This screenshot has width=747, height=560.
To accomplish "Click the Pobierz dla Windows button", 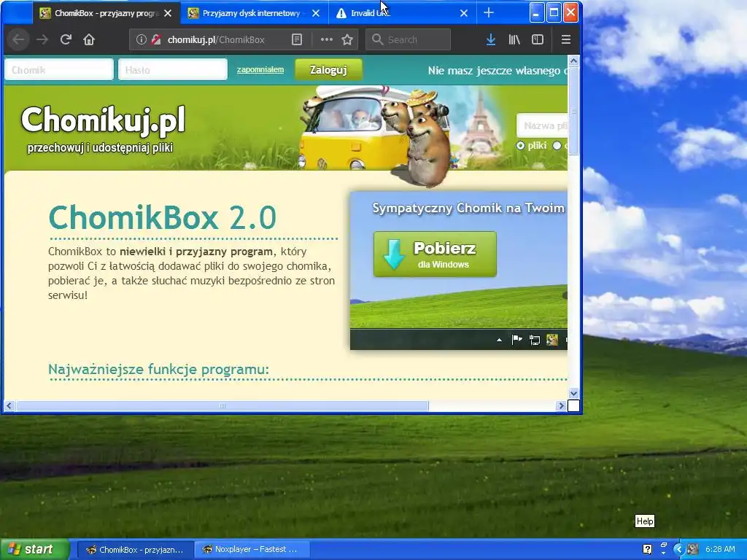I will (x=435, y=254).
